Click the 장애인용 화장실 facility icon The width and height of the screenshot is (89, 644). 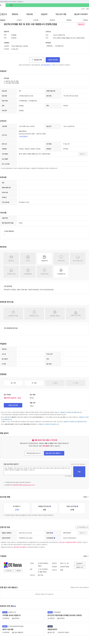[55, 314]
